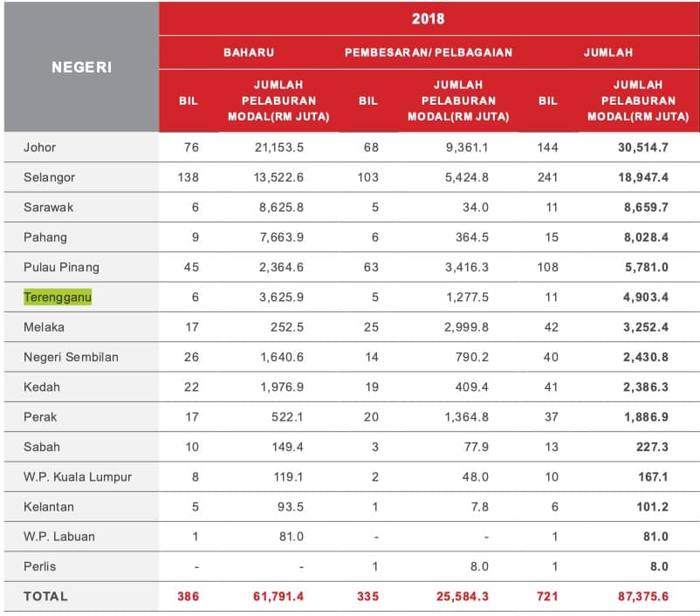Select the total project count 721
This screenshot has height=616, width=700.
point(547,596)
